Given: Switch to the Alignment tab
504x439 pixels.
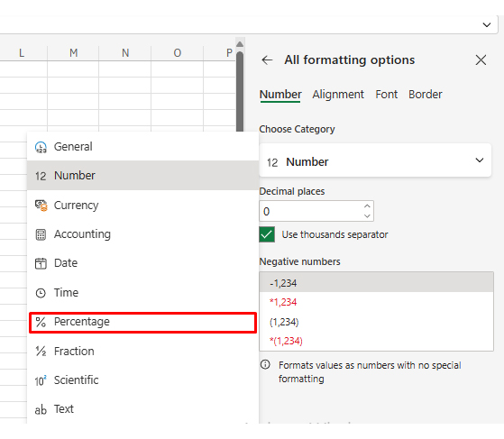Looking at the screenshot, I should 338,95.
